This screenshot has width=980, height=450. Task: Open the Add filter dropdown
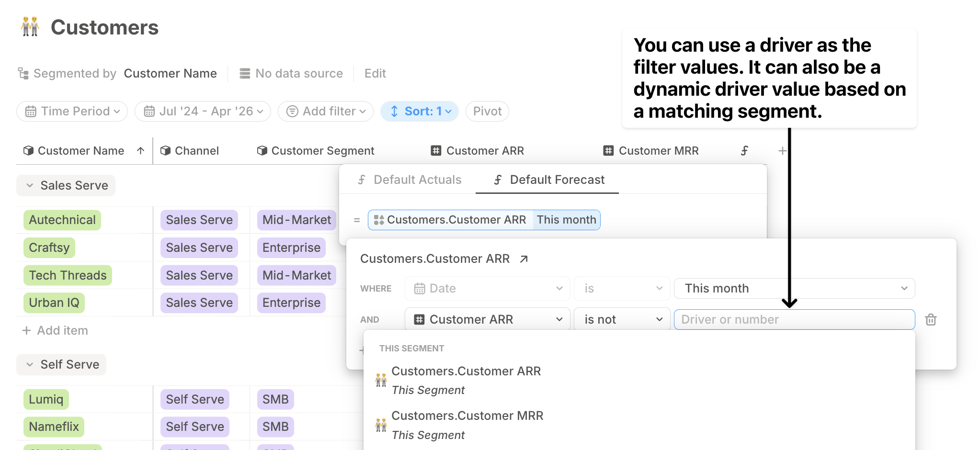pos(326,111)
